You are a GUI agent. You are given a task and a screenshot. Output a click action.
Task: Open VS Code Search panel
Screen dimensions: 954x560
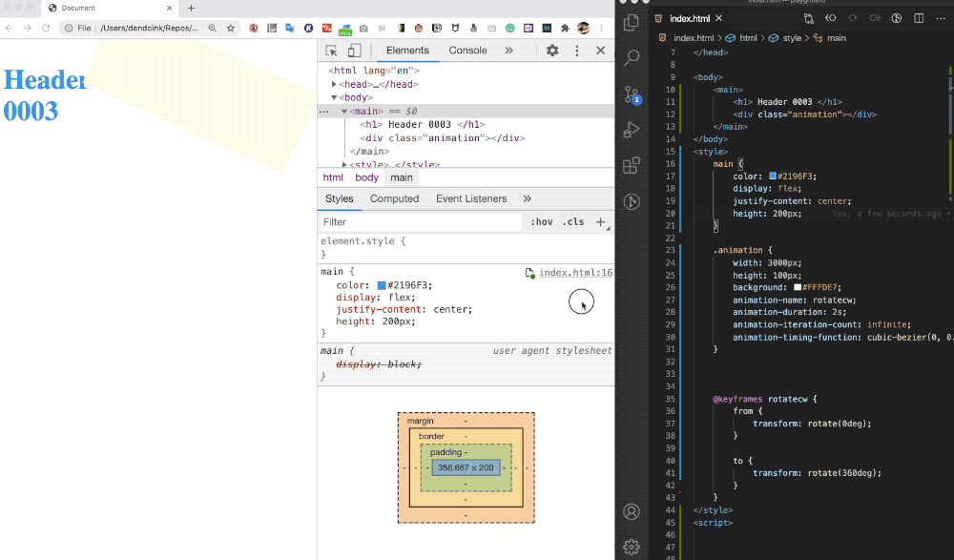click(x=632, y=57)
